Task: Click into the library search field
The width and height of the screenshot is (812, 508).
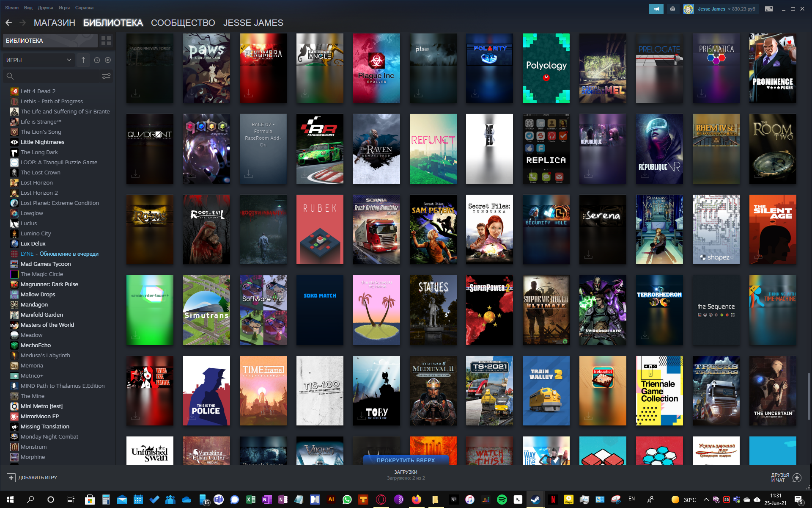Action: click(58, 76)
